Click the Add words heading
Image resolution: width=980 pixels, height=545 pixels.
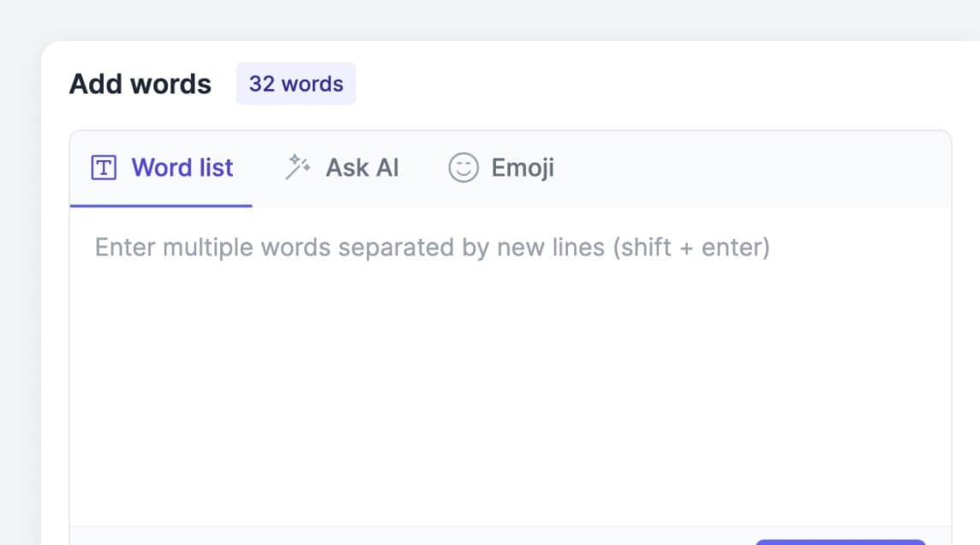click(x=140, y=83)
